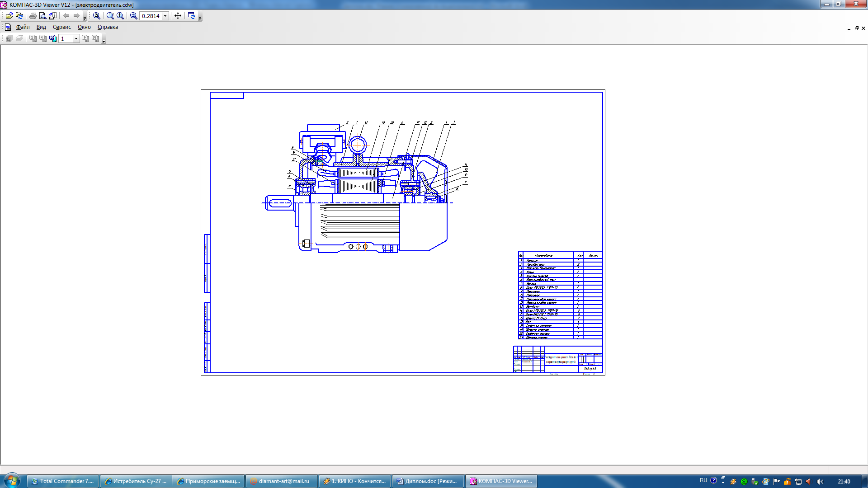Viewport: 868px width, 488px height.
Task: Open the Вид menu
Action: pos(41,27)
